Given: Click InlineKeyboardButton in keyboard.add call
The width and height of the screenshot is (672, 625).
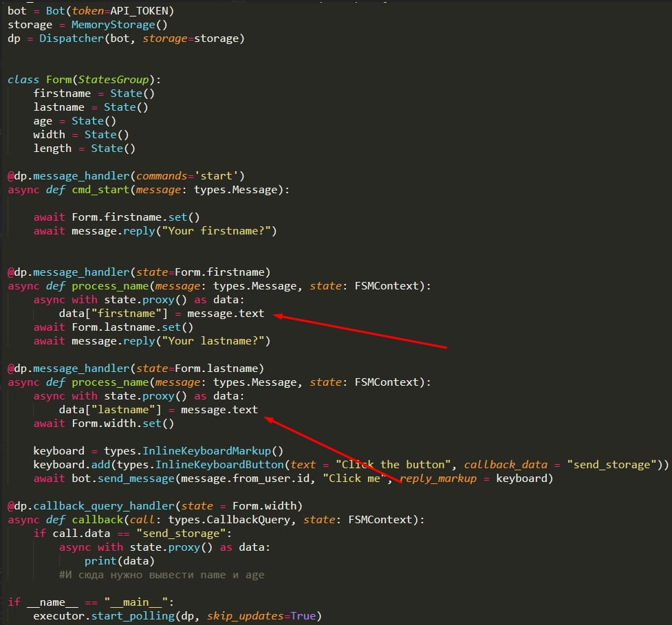Looking at the screenshot, I should click(x=219, y=464).
